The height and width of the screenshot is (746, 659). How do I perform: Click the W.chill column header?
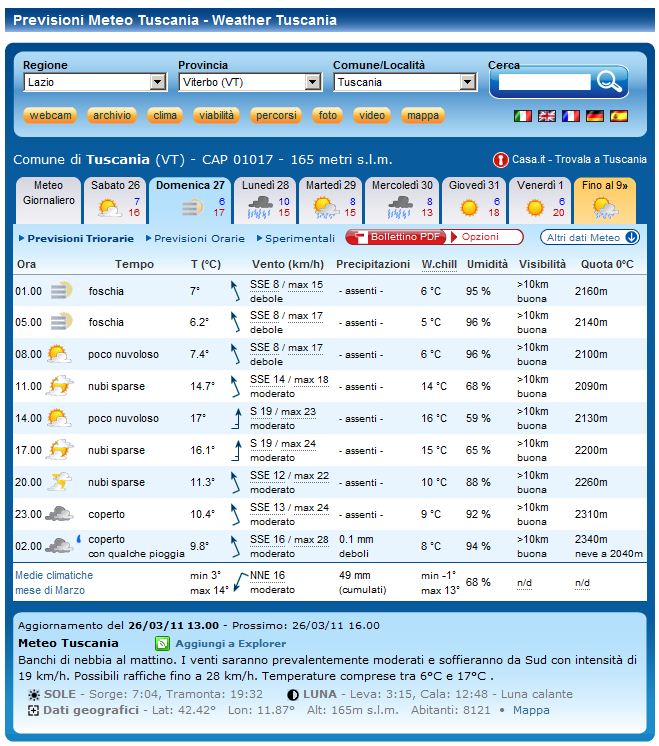click(x=439, y=265)
